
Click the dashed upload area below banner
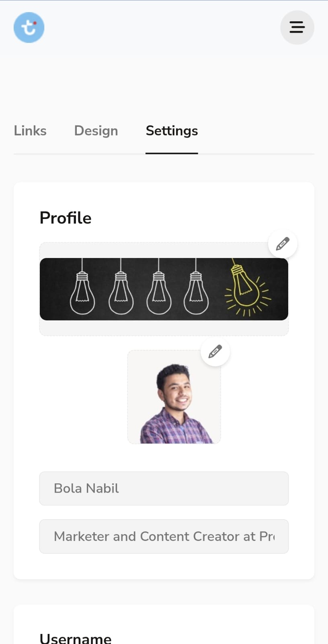(x=164, y=328)
